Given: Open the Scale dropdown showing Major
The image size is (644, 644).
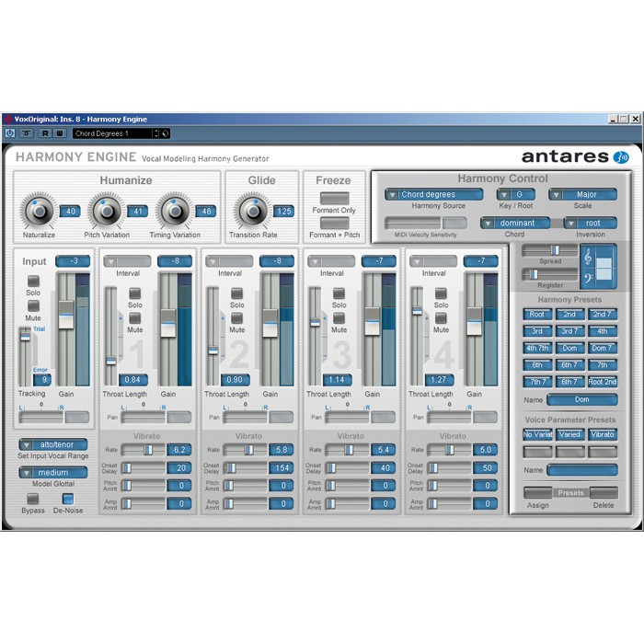Looking at the screenshot, I should (x=582, y=194).
